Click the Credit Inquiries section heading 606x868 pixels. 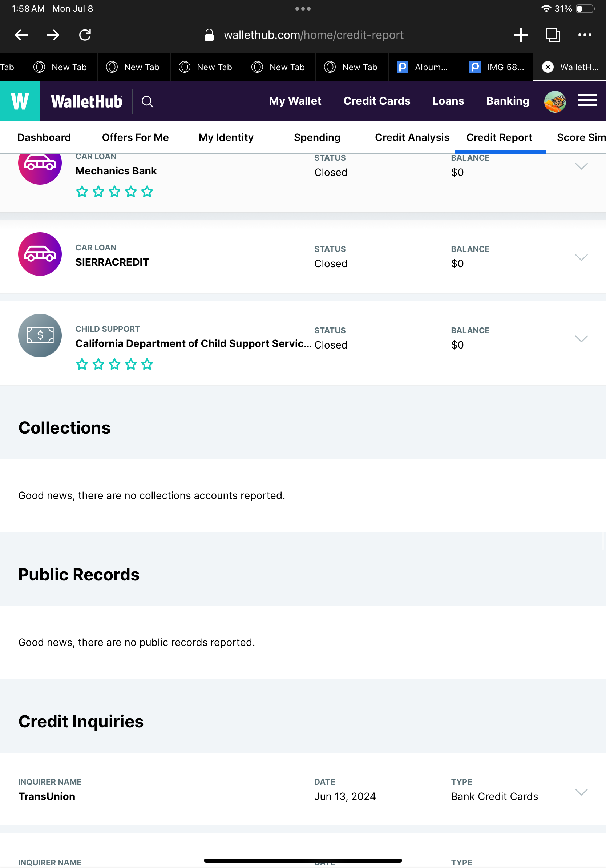(81, 722)
